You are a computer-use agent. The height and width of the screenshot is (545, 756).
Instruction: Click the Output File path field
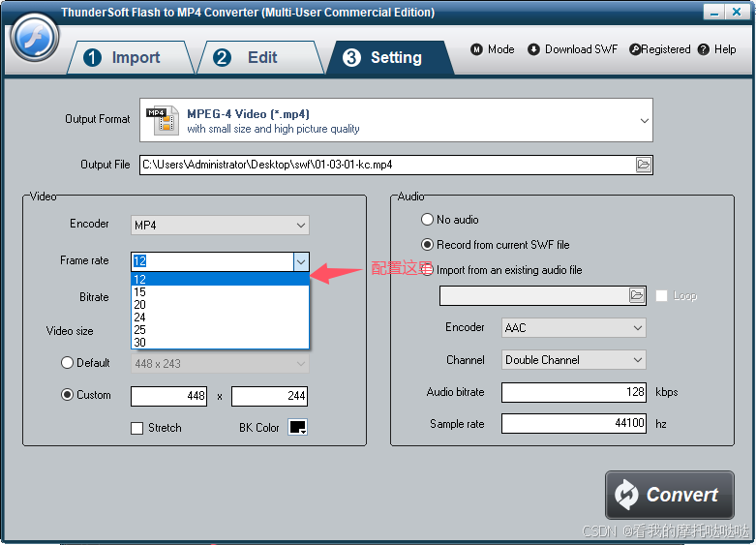(x=387, y=165)
